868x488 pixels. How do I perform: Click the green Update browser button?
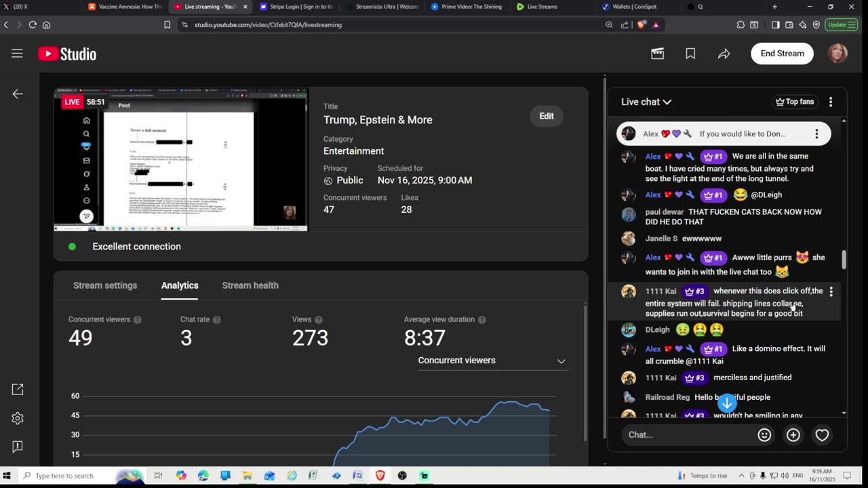click(x=841, y=24)
